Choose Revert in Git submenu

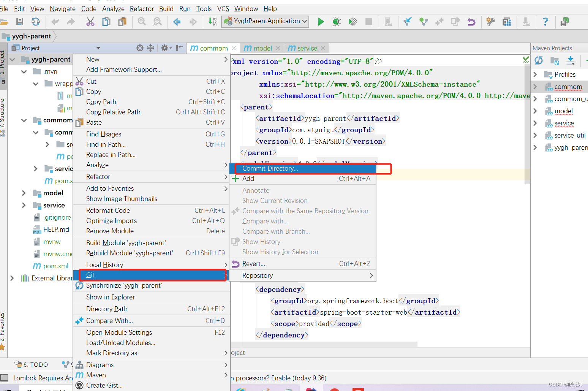pyautogui.click(x=303, y=264)
